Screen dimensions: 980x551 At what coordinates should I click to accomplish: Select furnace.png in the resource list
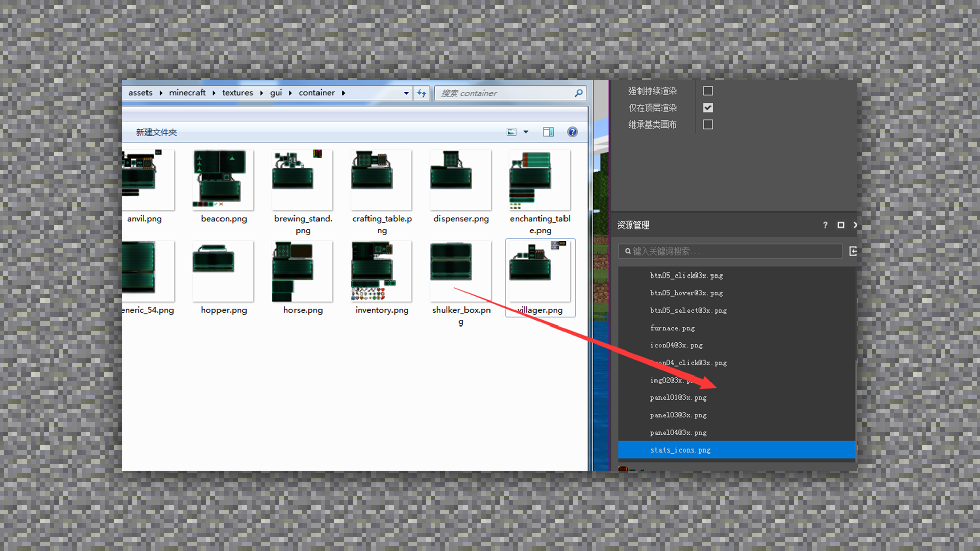(672, 328)
